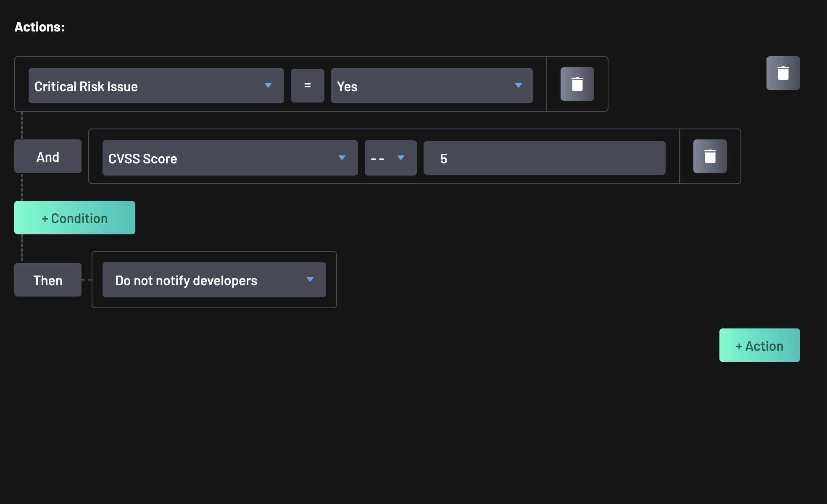The image size is (827, 504).
Task: Open the CVSS Score field dropdown
Action: (x=229, y=158)
